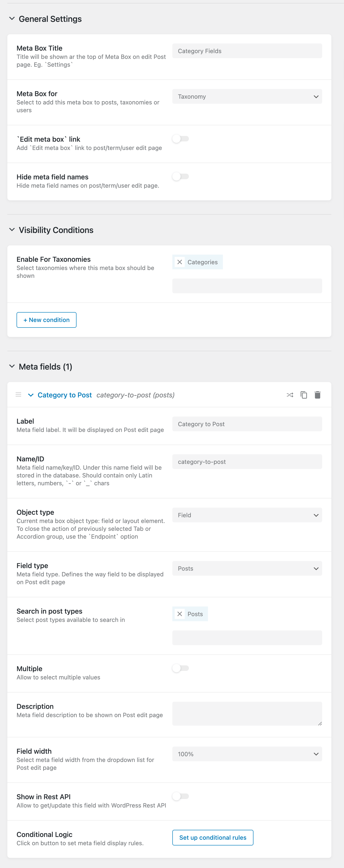Add a new visibility condition
Screen dimensions: 344x868
coord(46,320)
